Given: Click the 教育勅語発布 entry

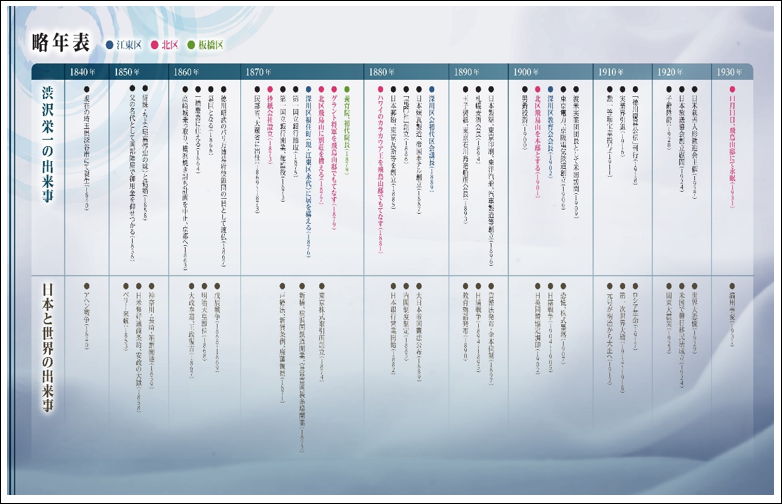Looking at the screenshot, I should (x=466, y=322).
